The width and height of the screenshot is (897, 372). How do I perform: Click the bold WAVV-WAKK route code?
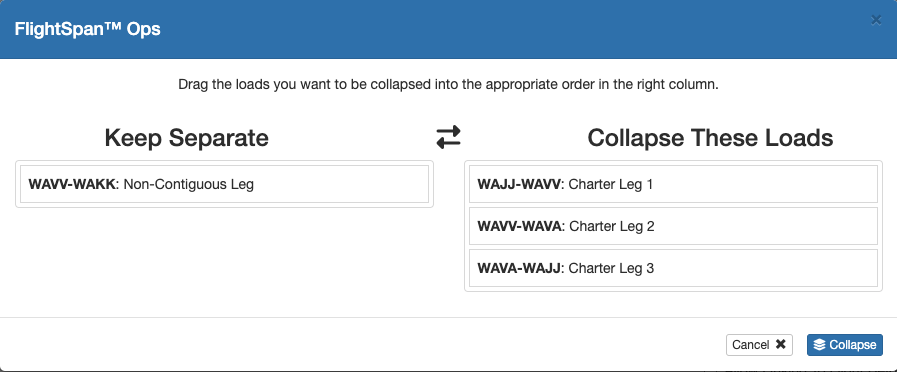click(73, 184)
